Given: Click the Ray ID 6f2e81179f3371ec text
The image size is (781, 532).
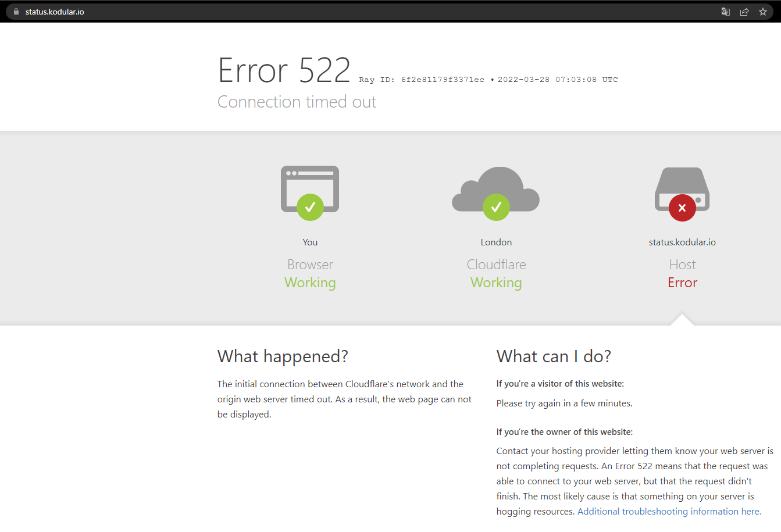Looking at the screenshot, I should (422, 80).
